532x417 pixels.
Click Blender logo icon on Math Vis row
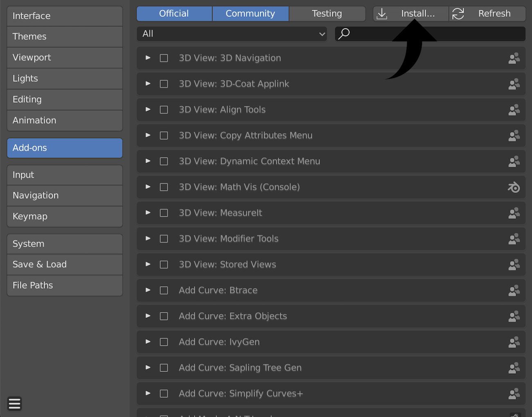514,187
